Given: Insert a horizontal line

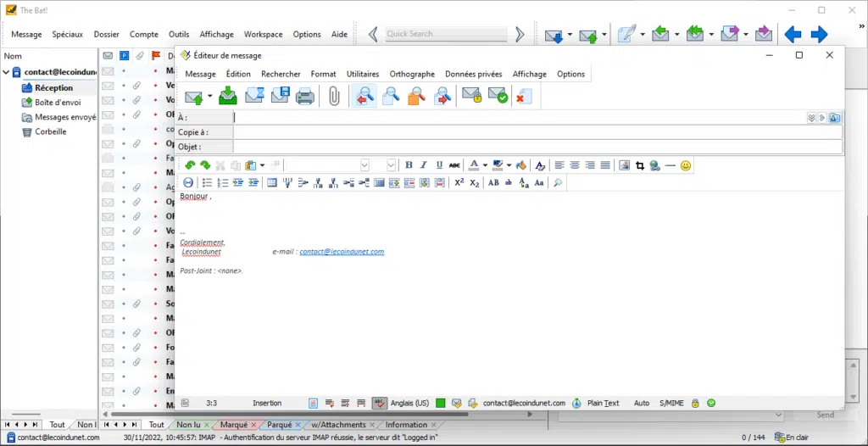Looking at the screenshot, I should (x=670, y=165).
